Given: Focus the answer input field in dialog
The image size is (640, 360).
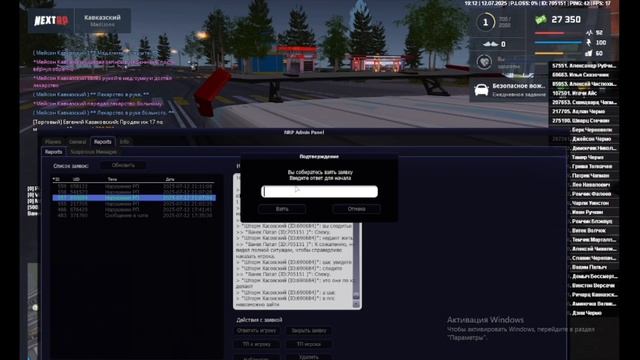Looking at the screenshot, I should tap(319, 191).
